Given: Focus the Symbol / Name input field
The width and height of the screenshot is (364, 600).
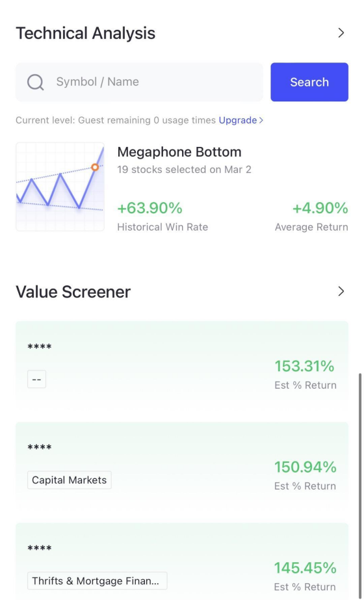Looking at the screenshot, I should [139, 82].
